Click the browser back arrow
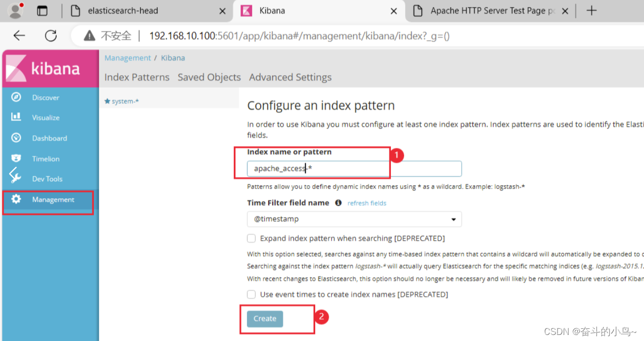This screenshot has width=644, height=341. click(x=19, y=35)
